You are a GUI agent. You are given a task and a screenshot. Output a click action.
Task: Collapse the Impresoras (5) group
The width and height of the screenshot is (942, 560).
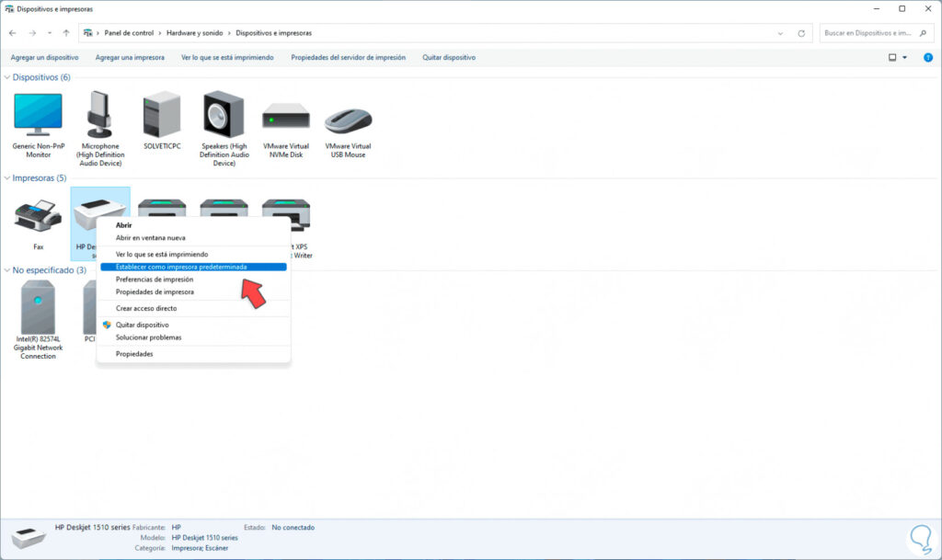7,178
